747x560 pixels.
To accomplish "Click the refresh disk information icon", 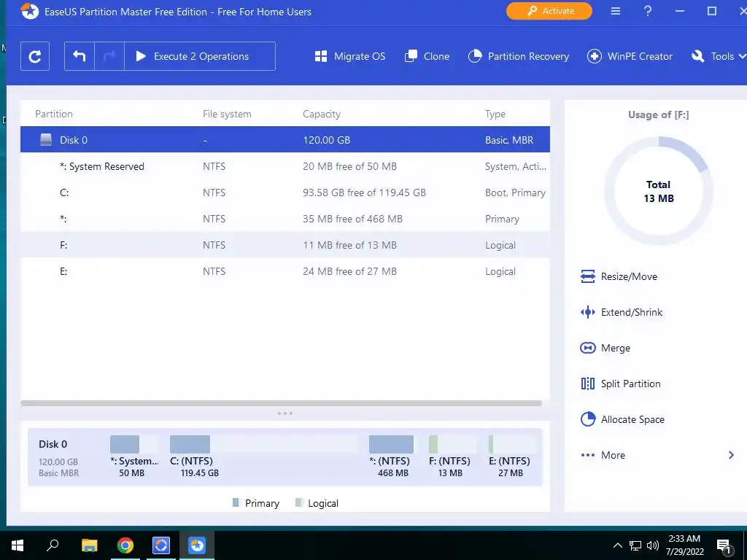I will click(x=35, y=56).
